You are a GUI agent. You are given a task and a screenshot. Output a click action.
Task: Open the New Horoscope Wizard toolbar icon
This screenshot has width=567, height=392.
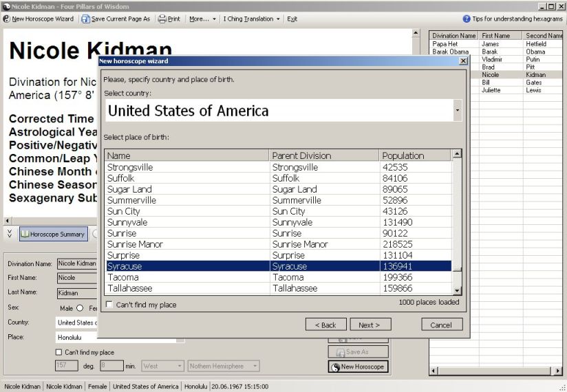click(x=6, y=19)
